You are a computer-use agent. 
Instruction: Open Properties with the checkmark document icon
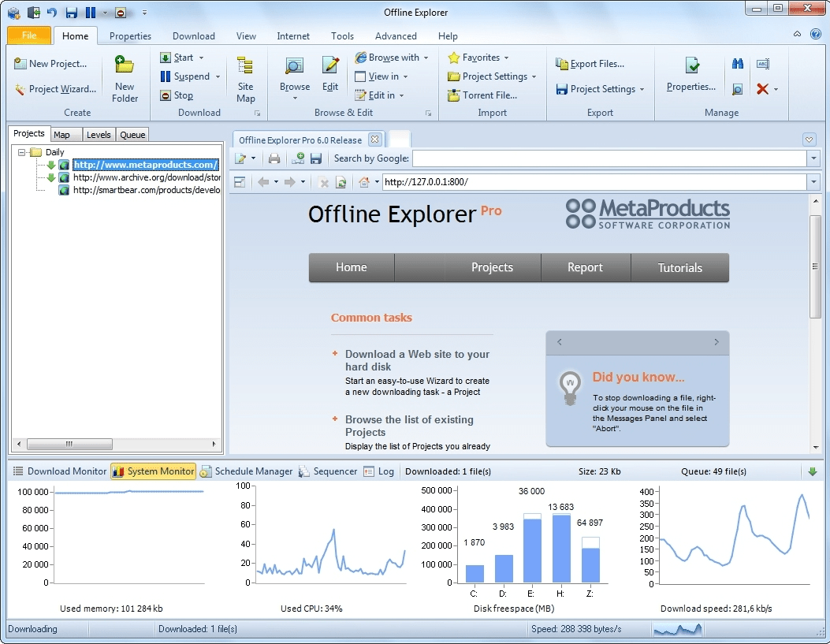click(692, 65)
